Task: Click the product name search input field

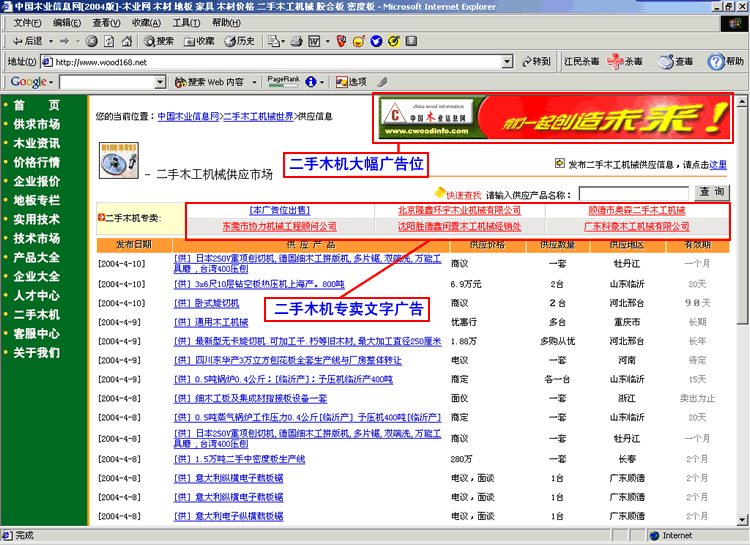Action: click(633, 193)
